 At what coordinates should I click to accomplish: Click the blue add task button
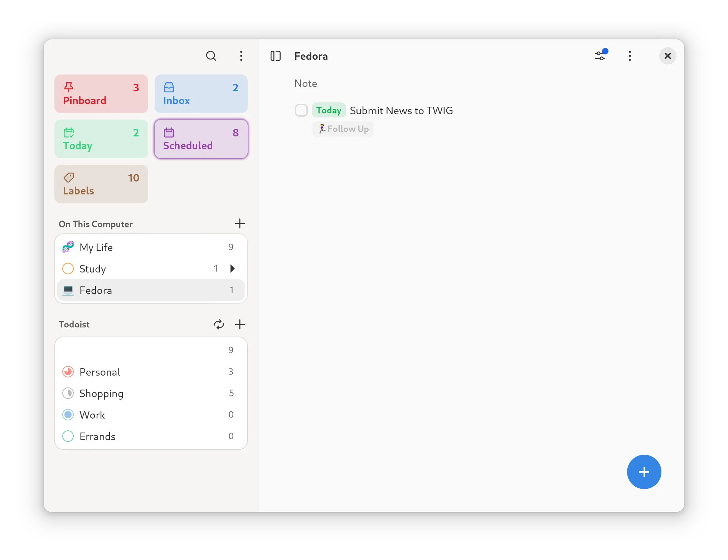point(644,472)
